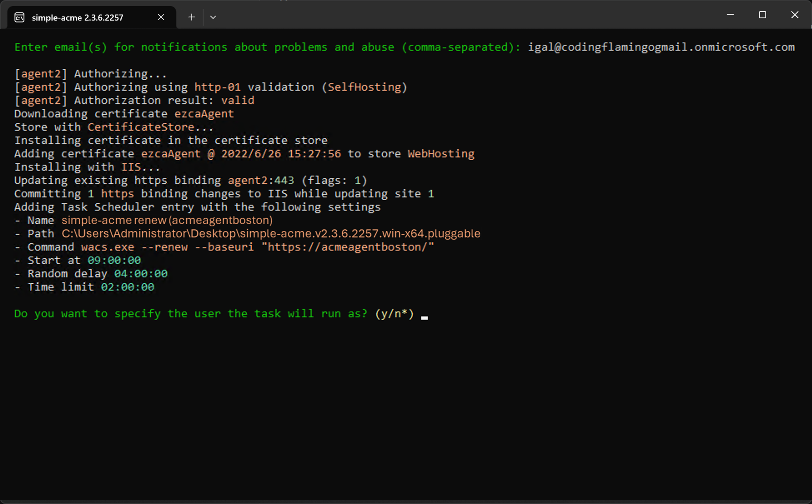Screen dimensions: 812x504
Task: Click the command prompt icon on the tab
Action: pos(19,17)
